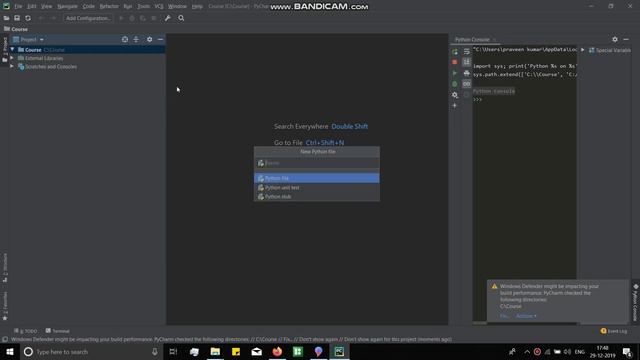Image resolution: width=640 pixels, height=360 pixels.
Task: Toggle Scroll to the end in console
Action: pyautogui.click(x=467, y=62)
